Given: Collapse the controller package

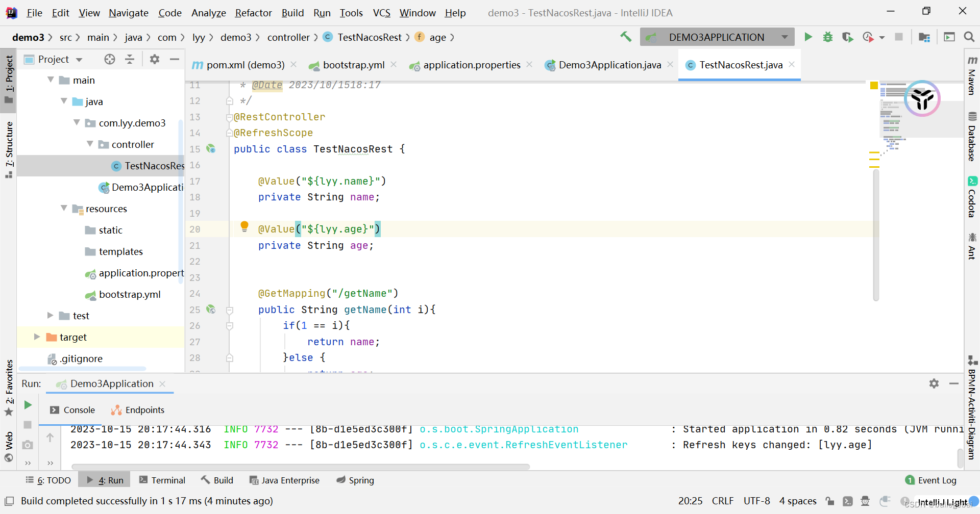Looking at the screenshot, I should 90,144.
